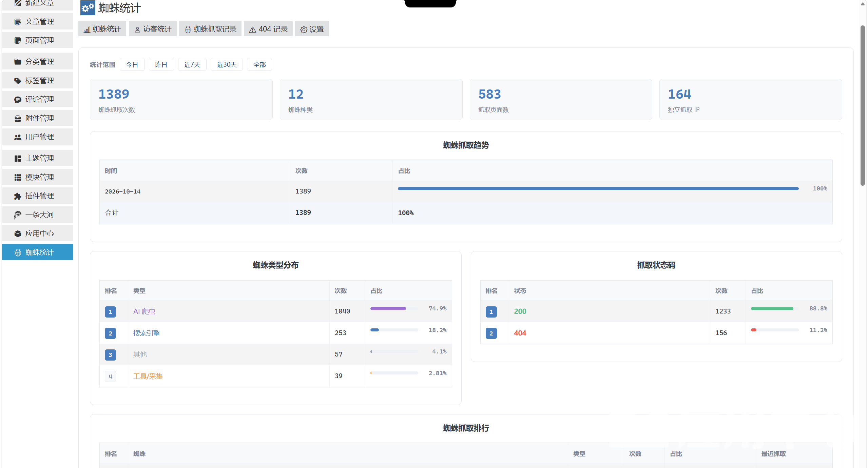Click the 其他 spider type row
The width and height of the screenshot is (868, 468).
(x=276, y=354)
